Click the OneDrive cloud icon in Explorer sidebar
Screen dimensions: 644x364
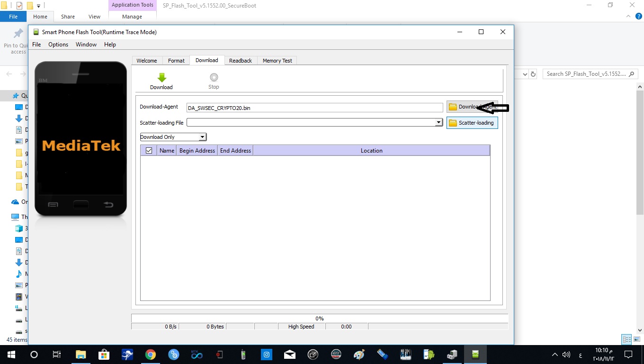[15, 202]
